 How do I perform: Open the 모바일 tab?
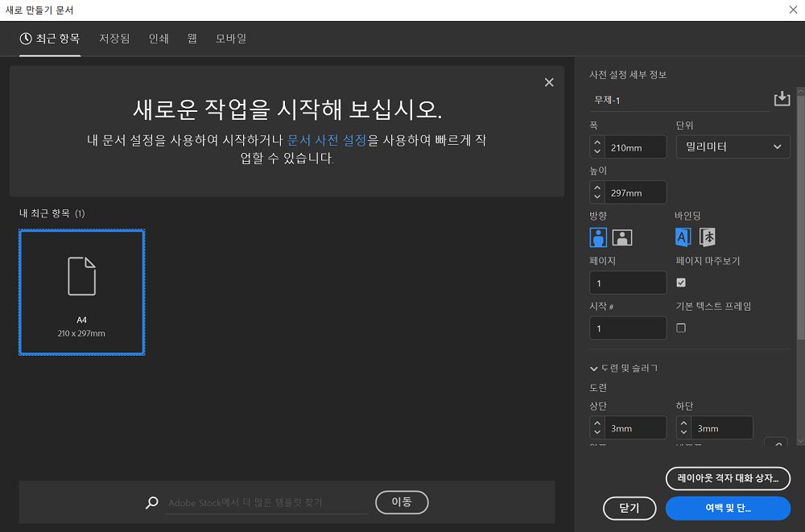pyautogui.click(x=231, y=39)
